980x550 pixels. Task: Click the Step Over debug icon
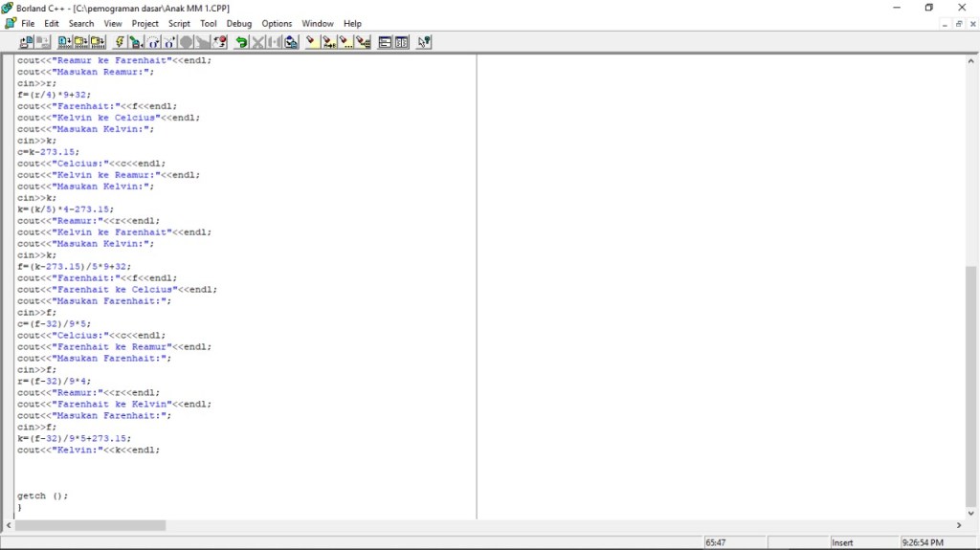pyautogui.click(x=153, y=42)
